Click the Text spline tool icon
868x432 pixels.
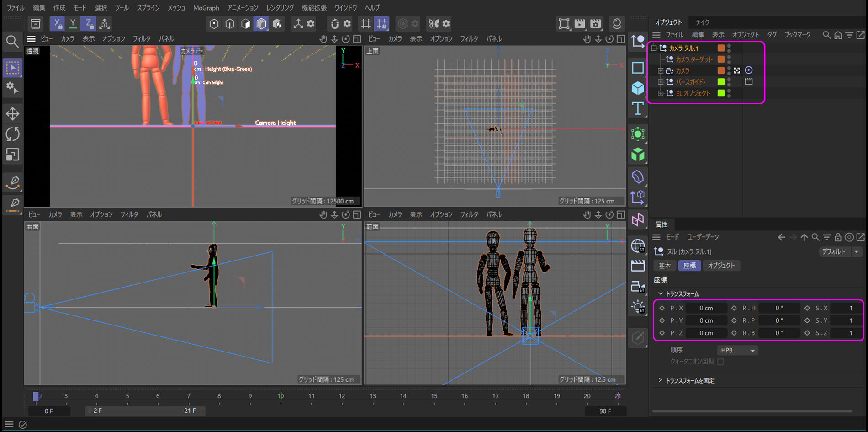[x=638, y=109]
